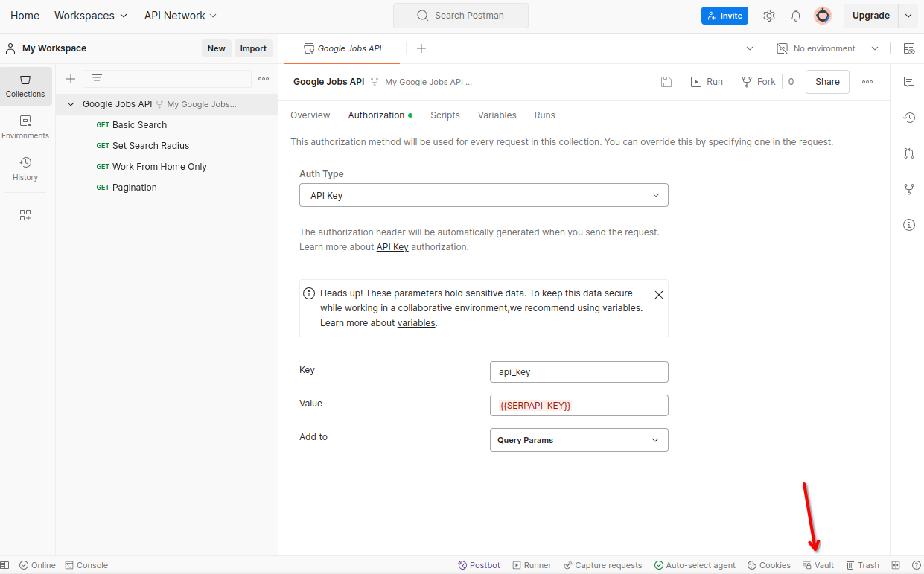Open the environment quick look icon

click(x=909, y=48)
